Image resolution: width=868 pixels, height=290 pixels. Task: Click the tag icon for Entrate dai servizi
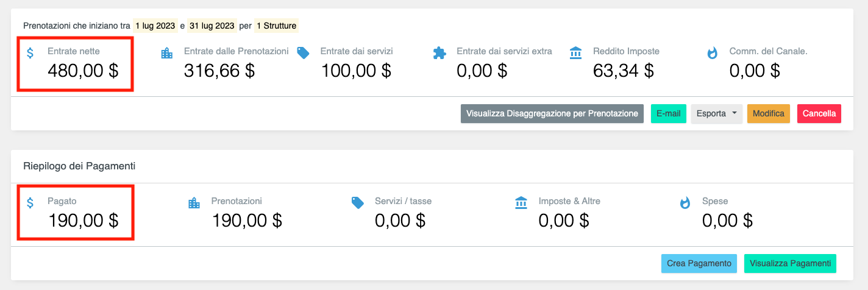tap(303, 53)
